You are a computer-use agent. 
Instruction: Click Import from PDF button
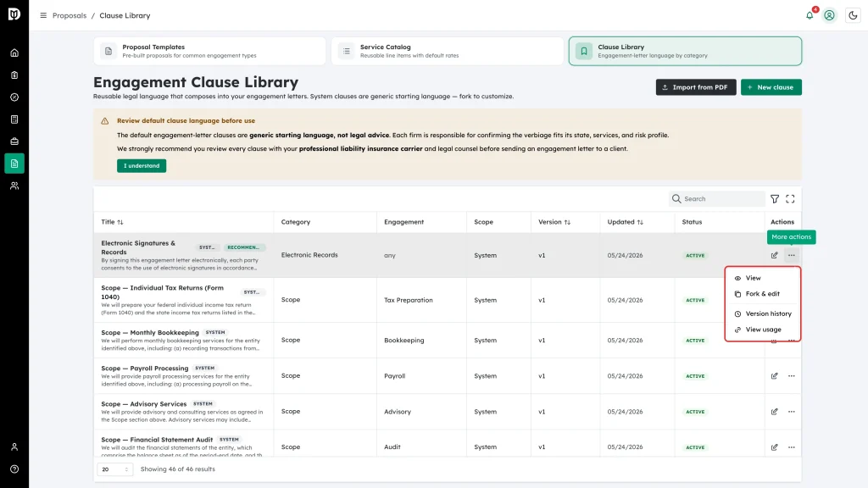point(696,87)
